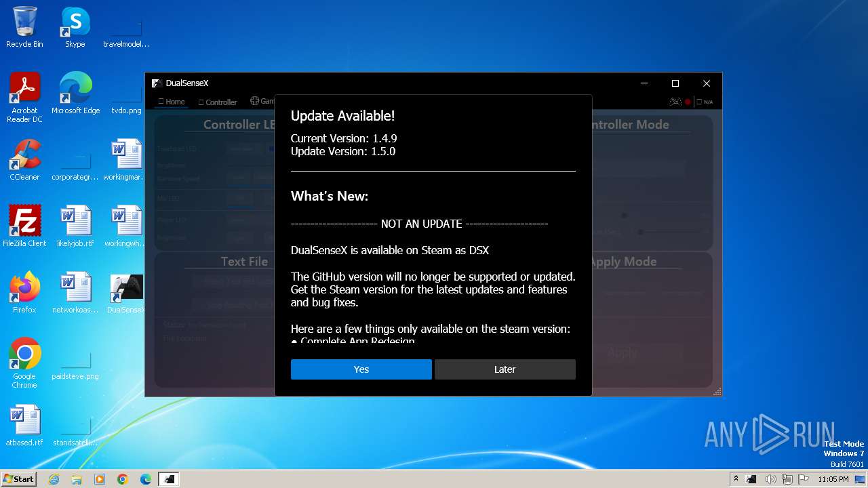868x488 pixels.
Task: Click the "Update Available!" heading
Action: [342, 116]
